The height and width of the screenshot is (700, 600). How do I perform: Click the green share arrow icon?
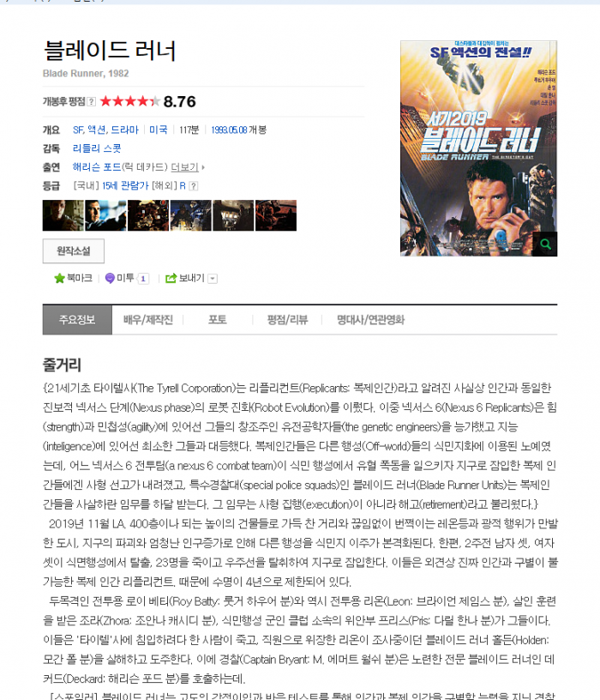pyautogui.click(x=171, y=279)
